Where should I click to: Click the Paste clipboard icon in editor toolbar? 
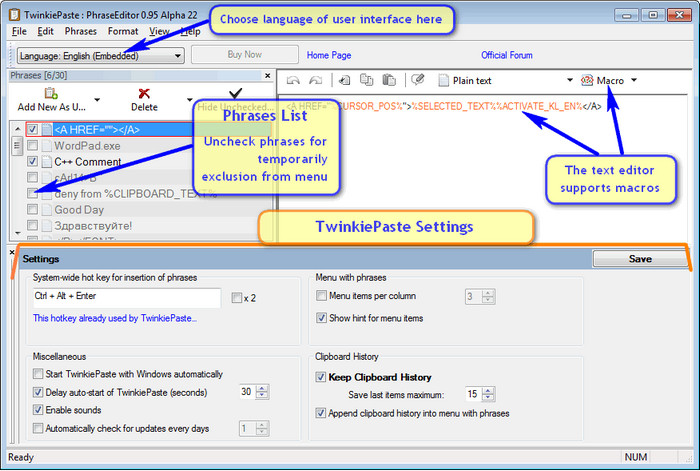[389, 80]
